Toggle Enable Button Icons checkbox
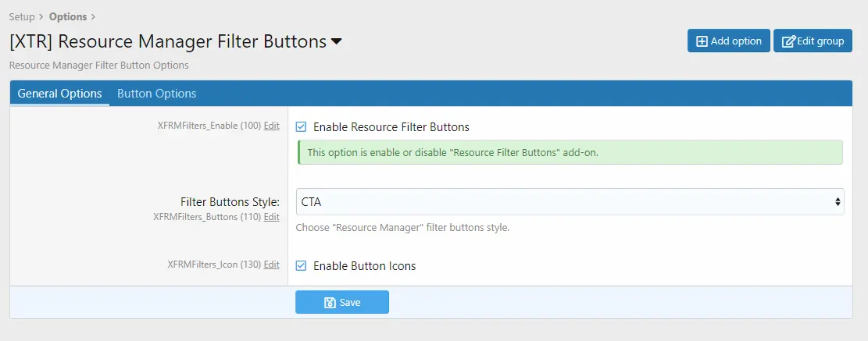 [301, 266]
